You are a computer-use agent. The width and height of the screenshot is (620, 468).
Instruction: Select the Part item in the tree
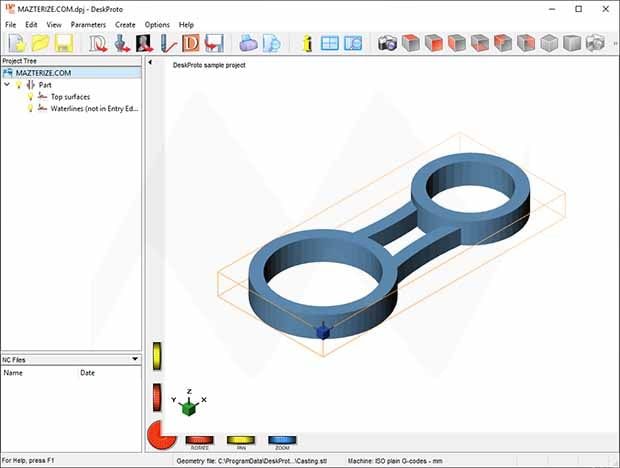point(45,85)
